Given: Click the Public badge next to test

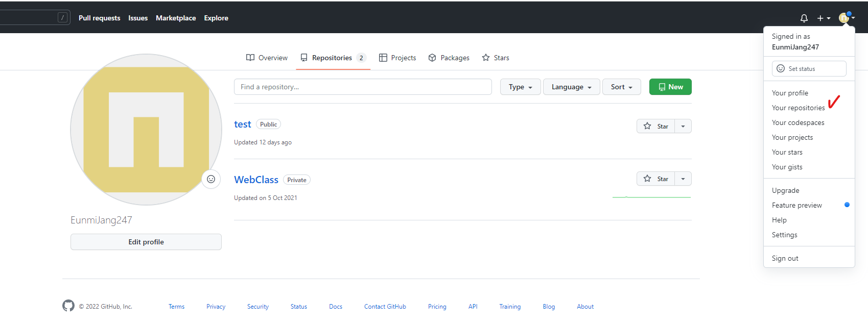Looking at the screenshot, I should pyautogui.click(x=268, y=124).
